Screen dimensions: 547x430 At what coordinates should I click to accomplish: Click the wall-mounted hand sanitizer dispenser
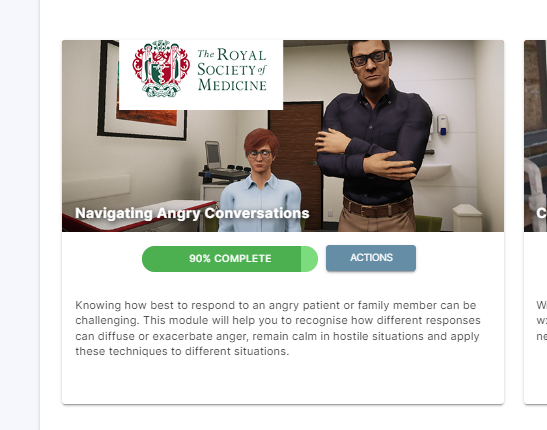click(x=442, y=125)
